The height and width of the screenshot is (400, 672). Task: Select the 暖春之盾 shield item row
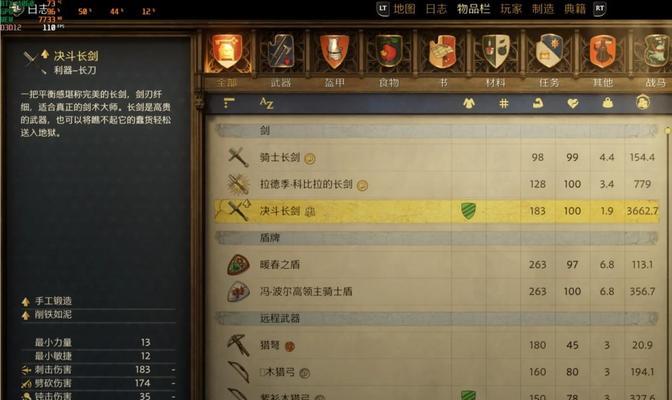[436, 265]
